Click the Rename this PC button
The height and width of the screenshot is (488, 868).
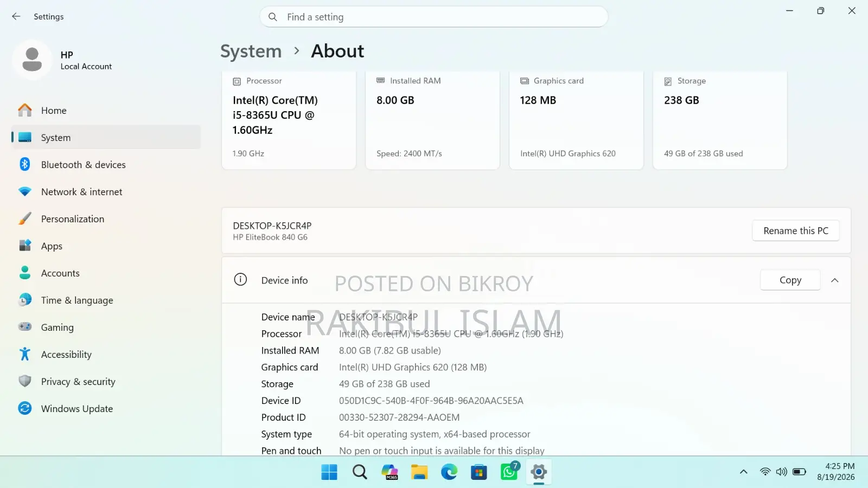796,230
